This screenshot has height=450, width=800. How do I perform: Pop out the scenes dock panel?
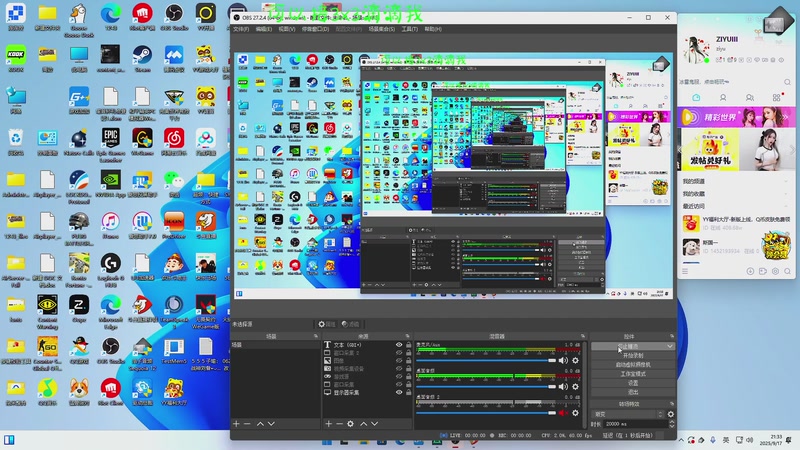316,336
